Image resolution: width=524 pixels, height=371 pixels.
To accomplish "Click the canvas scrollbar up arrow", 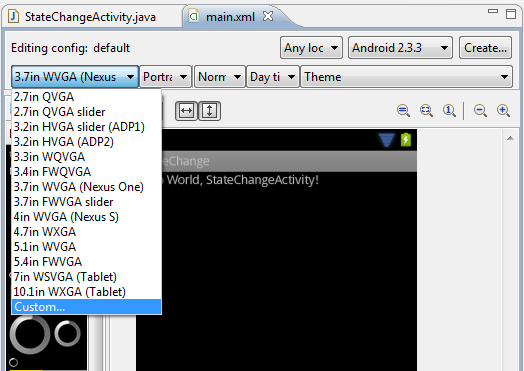I will 510,138.
